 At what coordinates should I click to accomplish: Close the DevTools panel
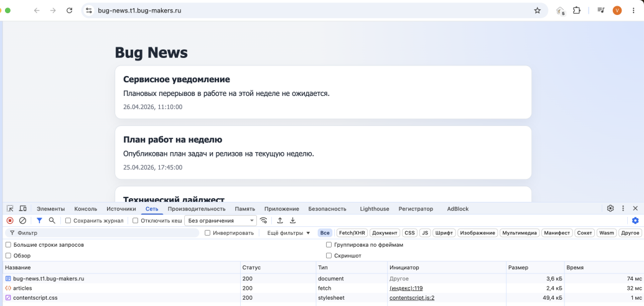(635, 209)
